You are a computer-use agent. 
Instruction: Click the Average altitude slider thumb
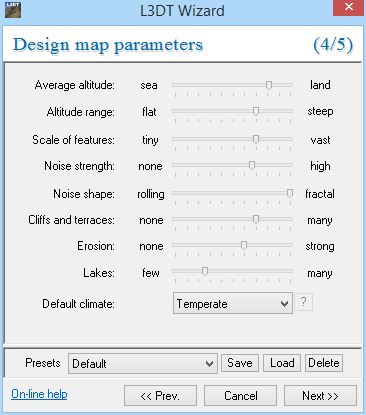pos(269,85)
